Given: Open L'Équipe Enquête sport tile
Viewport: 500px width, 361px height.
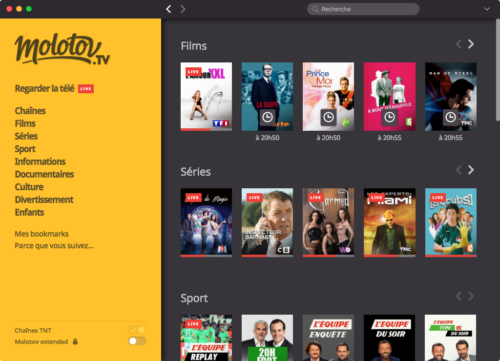Looking at the screenshot, I should (x=328, y=338).
